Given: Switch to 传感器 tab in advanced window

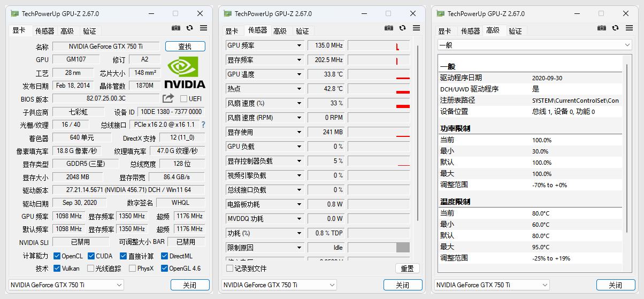Looking at the screenshot, I should (x=471, y=31).
